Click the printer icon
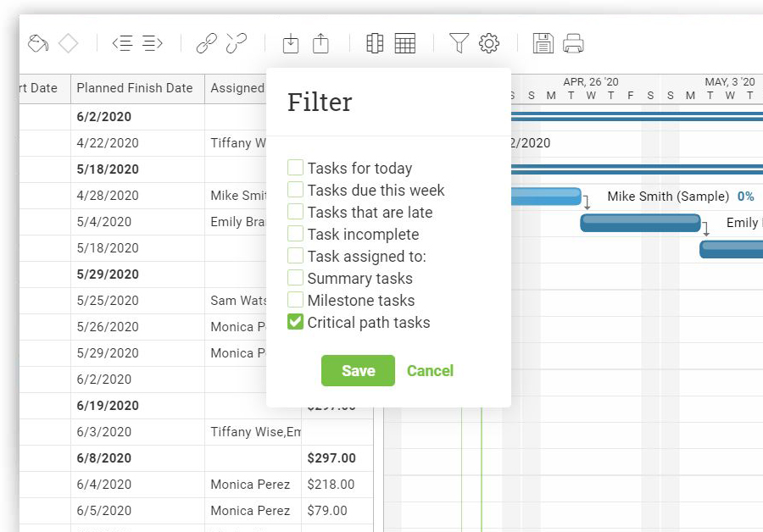Screen dimensions: 763x532 [x=573, y=43]
